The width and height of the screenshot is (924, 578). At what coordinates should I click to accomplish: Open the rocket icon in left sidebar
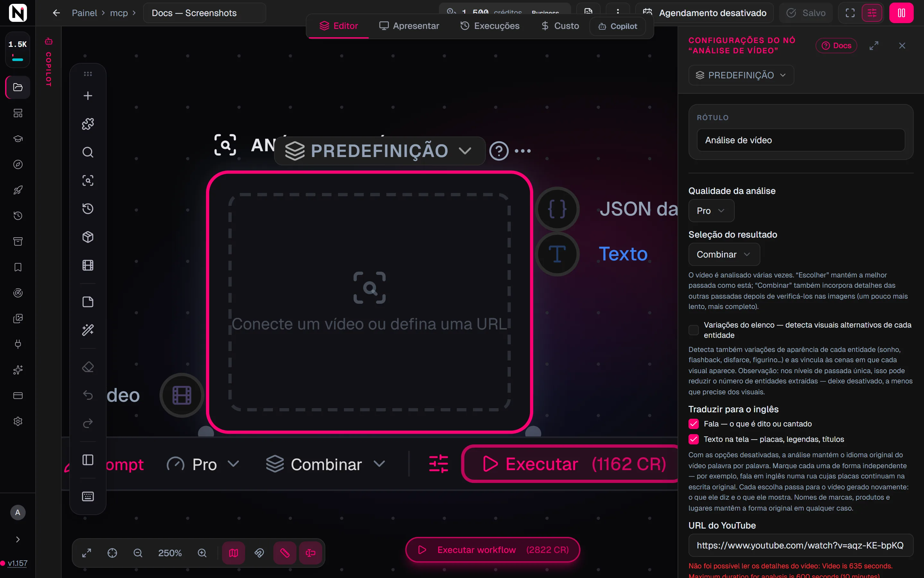click(18, 190)
